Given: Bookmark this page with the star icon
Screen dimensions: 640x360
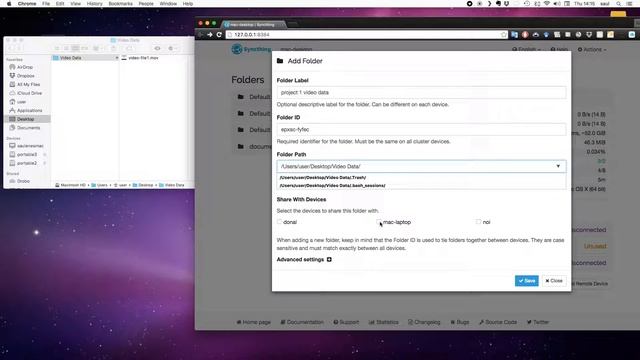Looking at the screenshot, I should point(504,35).
